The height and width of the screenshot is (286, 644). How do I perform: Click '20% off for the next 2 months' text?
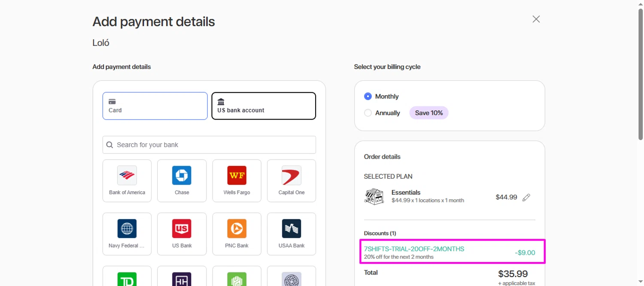pyautogui.click(x=398, y=257)
